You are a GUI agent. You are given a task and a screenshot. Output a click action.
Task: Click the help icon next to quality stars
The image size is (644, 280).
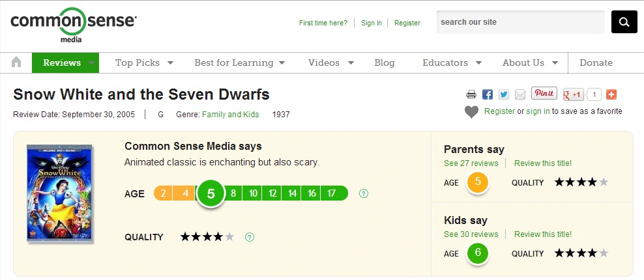pos(249,237)
